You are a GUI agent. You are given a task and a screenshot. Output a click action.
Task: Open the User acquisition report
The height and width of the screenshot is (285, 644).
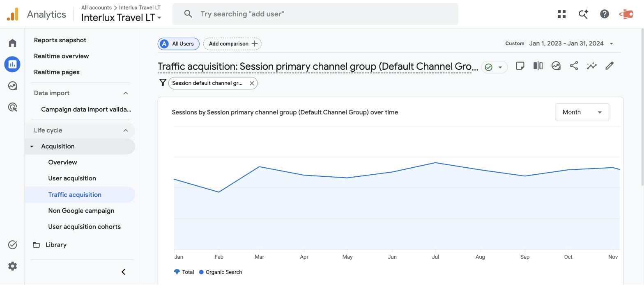pos(72,178)
